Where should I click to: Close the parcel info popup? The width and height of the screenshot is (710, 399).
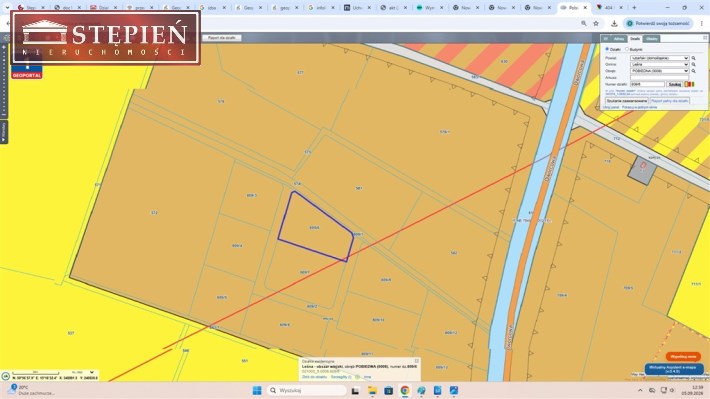tap(417, 361)
